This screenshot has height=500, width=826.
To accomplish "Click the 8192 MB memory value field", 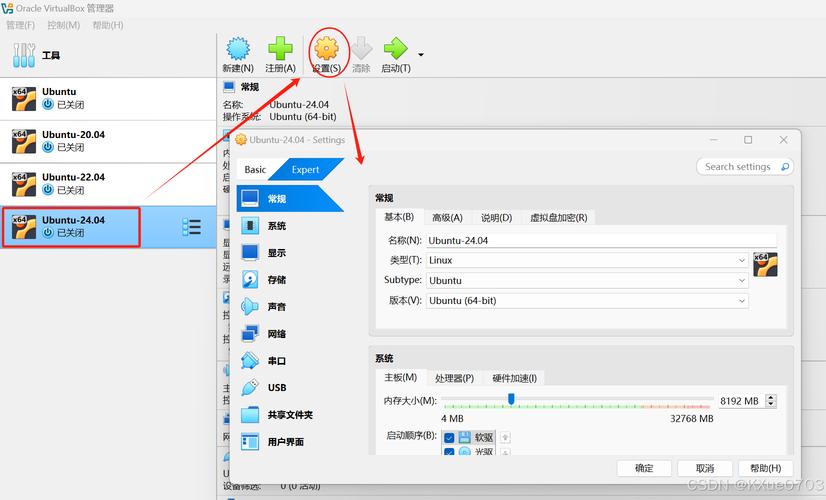I will point(741,401).
